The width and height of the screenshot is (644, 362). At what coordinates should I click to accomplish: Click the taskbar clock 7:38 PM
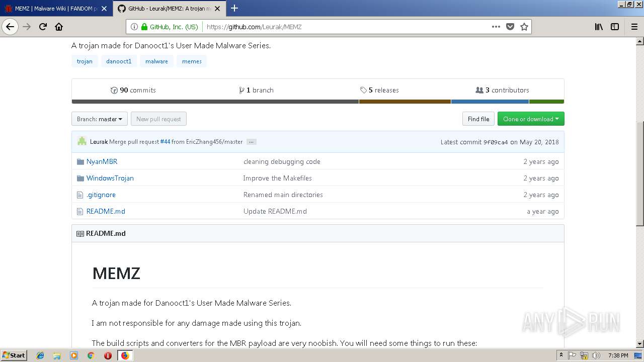click(x=618, y=355)
